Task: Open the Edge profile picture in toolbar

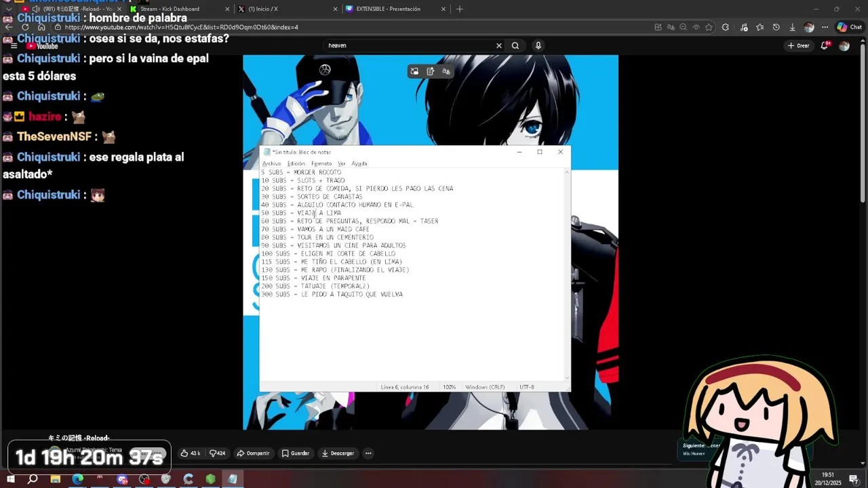Action: point(808,27)
